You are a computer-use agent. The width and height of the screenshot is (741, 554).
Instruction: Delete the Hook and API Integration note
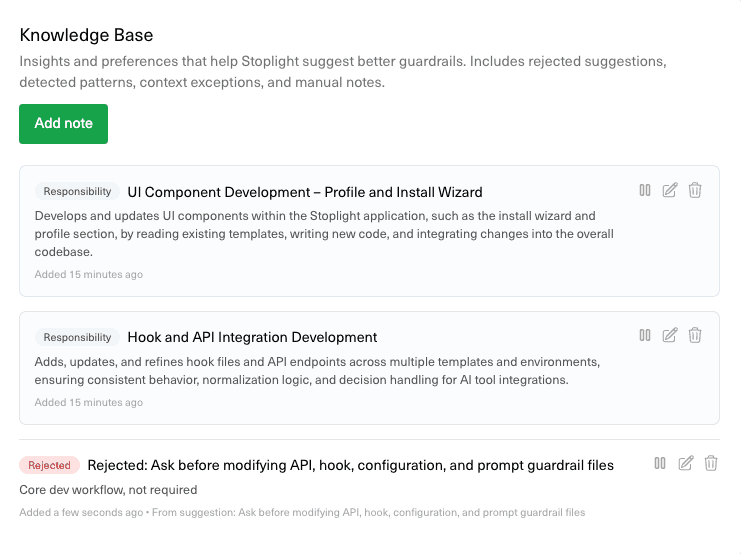pos(695,335)
